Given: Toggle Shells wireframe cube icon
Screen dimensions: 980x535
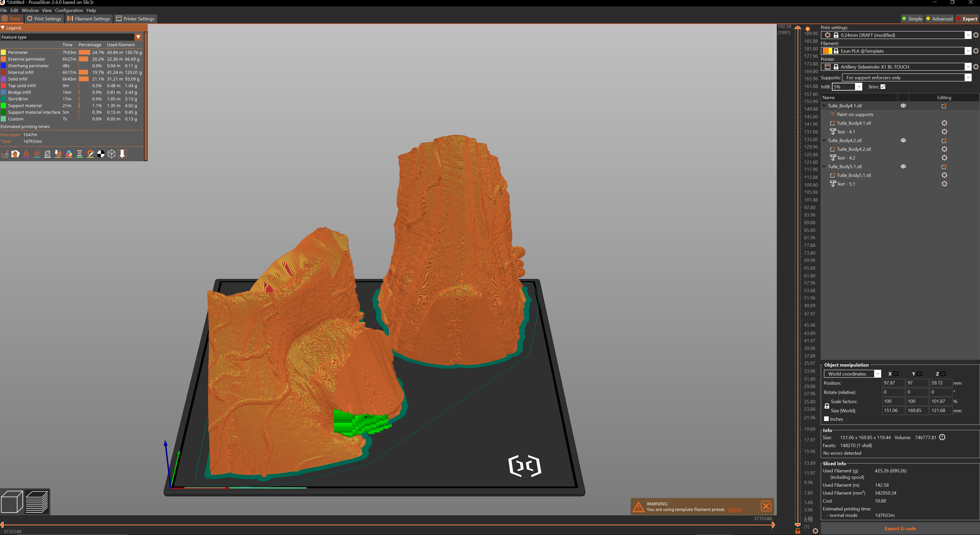Looking at the screenshot, I should coord(111,154).
